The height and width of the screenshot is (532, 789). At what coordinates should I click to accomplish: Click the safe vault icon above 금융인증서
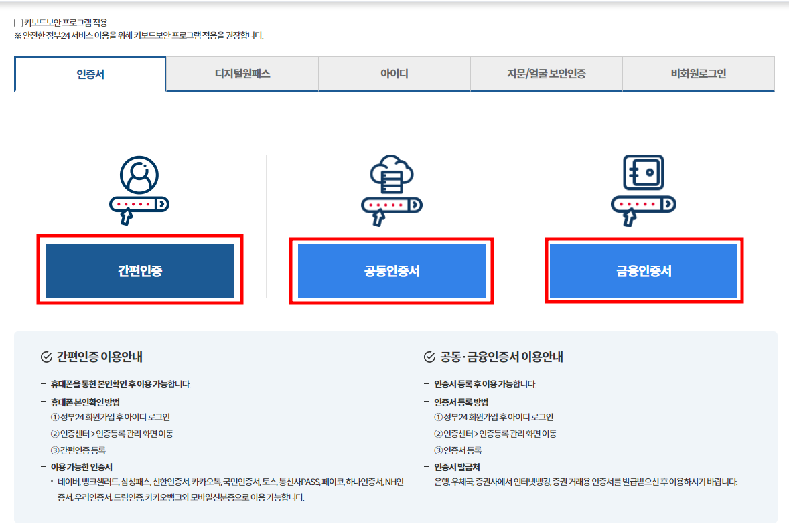tap(643, 173)
